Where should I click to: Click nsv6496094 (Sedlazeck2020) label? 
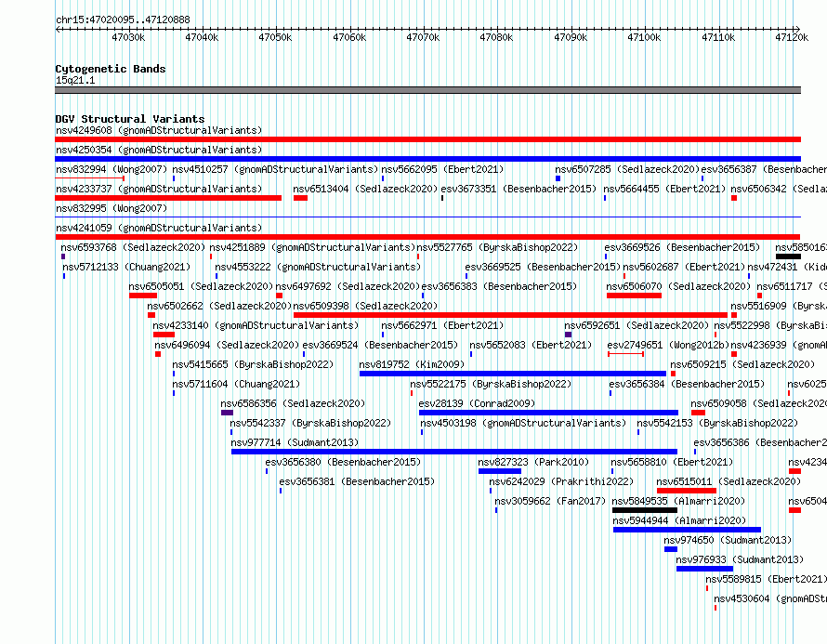coord(227,345)
